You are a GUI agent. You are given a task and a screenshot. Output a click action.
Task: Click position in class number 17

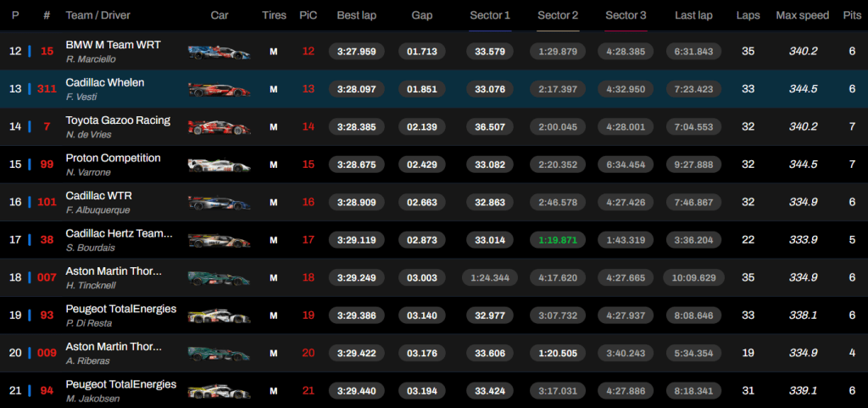tap(309, 240)
